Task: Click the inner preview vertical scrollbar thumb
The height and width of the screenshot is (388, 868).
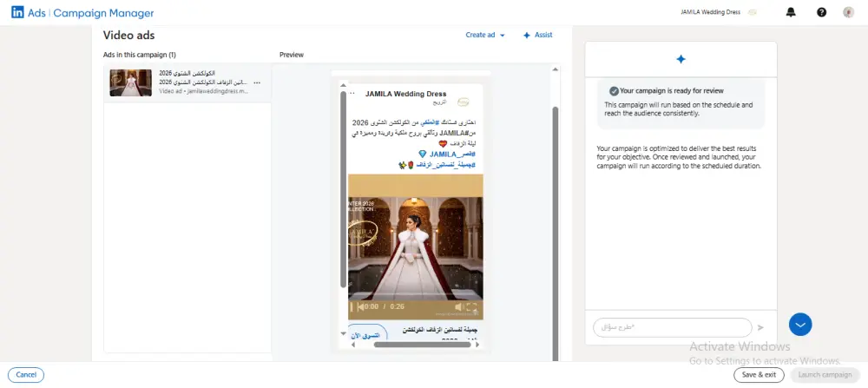Action: (x=343, y=189)
